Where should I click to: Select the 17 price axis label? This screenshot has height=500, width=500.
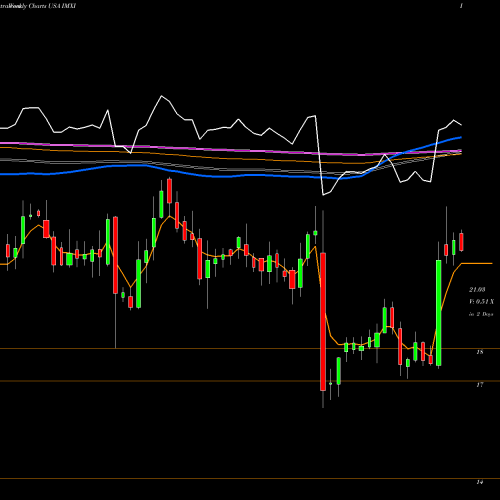coord(480,385)
